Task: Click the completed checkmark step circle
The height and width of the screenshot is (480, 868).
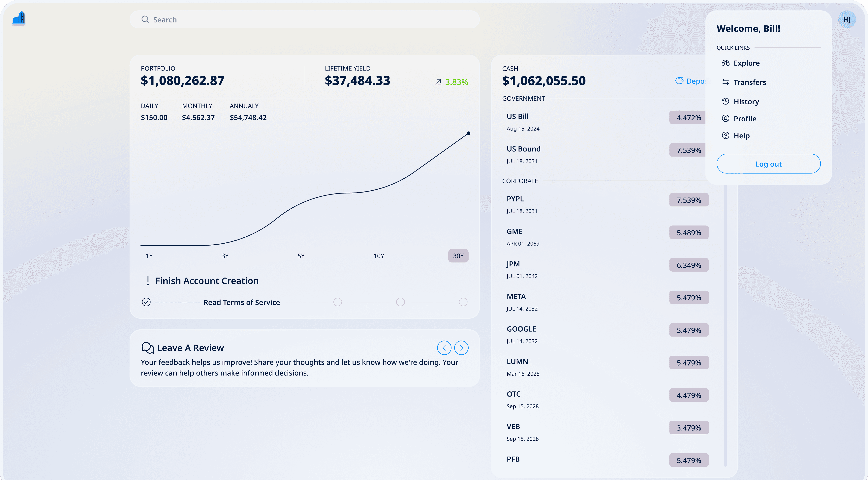Action: pos(146,302)
